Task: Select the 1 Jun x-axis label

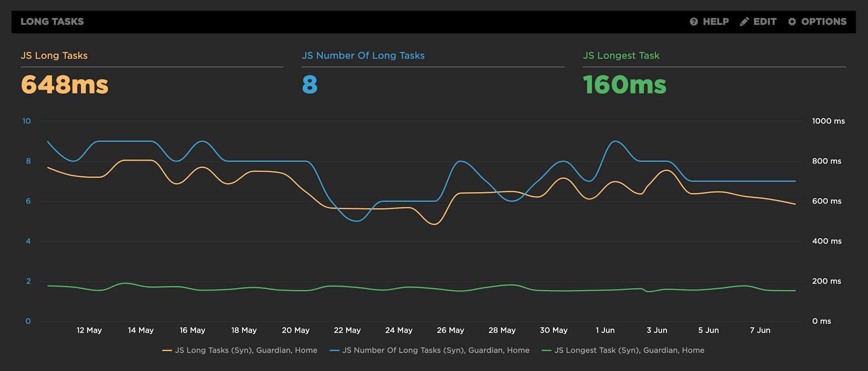Action: point(605,330)
